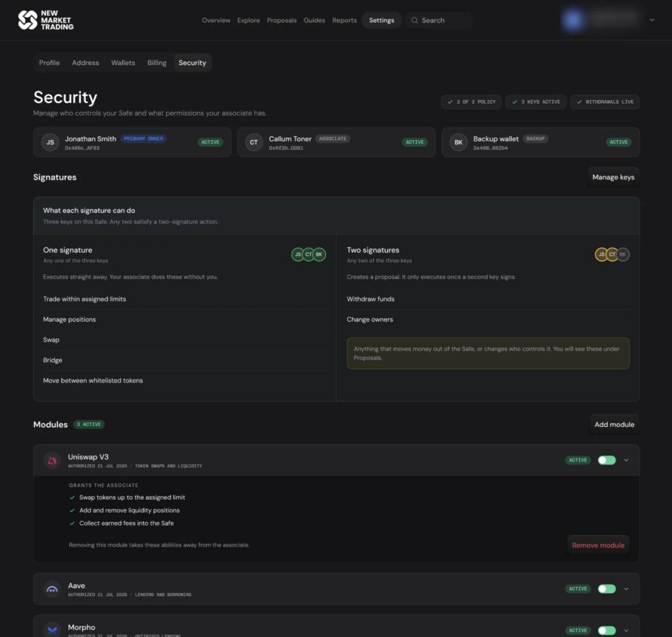Click the 3 Active modules badge

89,425
